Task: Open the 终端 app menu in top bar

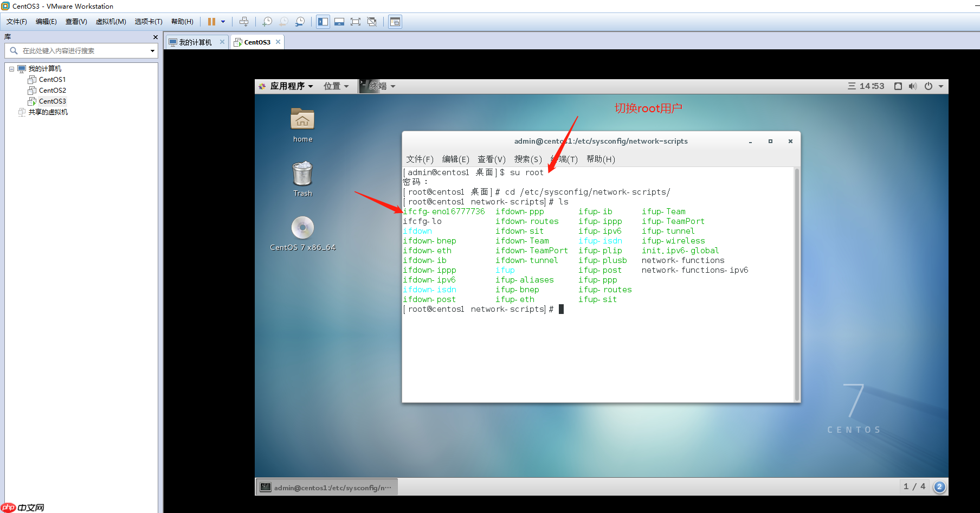Action: pyautogui.click(x=378, y=86)
